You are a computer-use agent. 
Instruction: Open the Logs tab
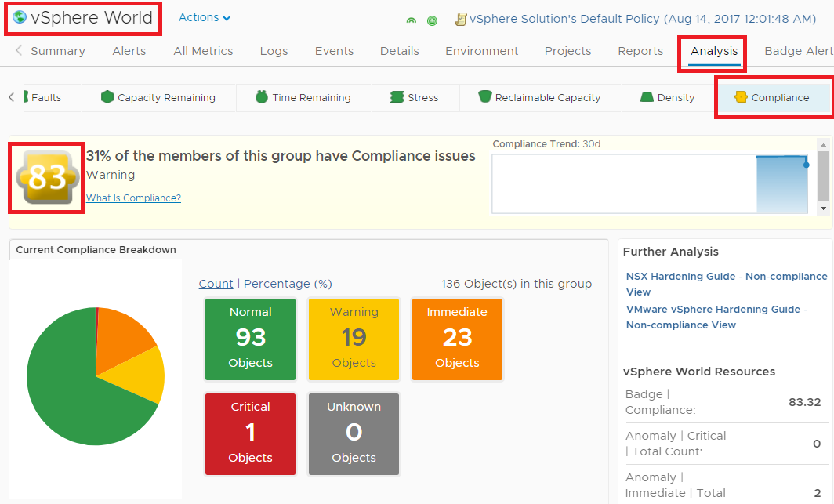coord(274,51)
